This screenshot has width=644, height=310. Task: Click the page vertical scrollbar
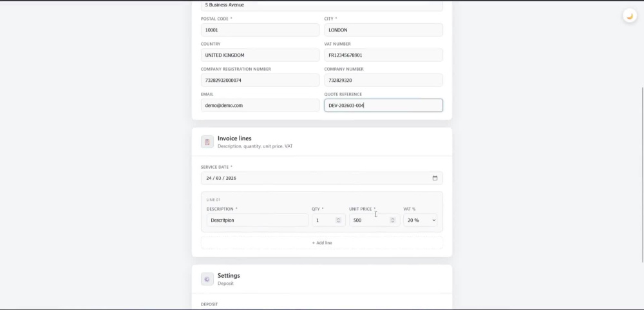642,175
